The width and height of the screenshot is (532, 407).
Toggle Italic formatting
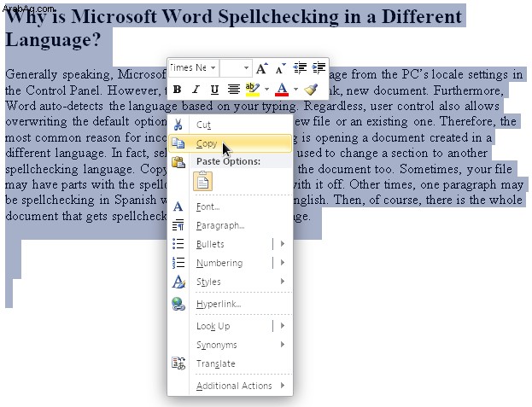click(196, 90)
